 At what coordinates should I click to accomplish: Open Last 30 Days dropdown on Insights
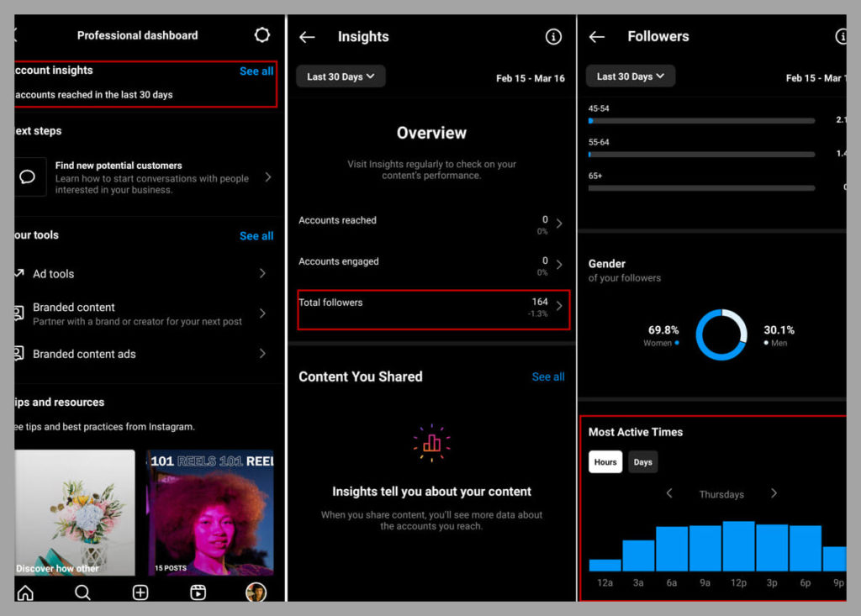point(341,76)
